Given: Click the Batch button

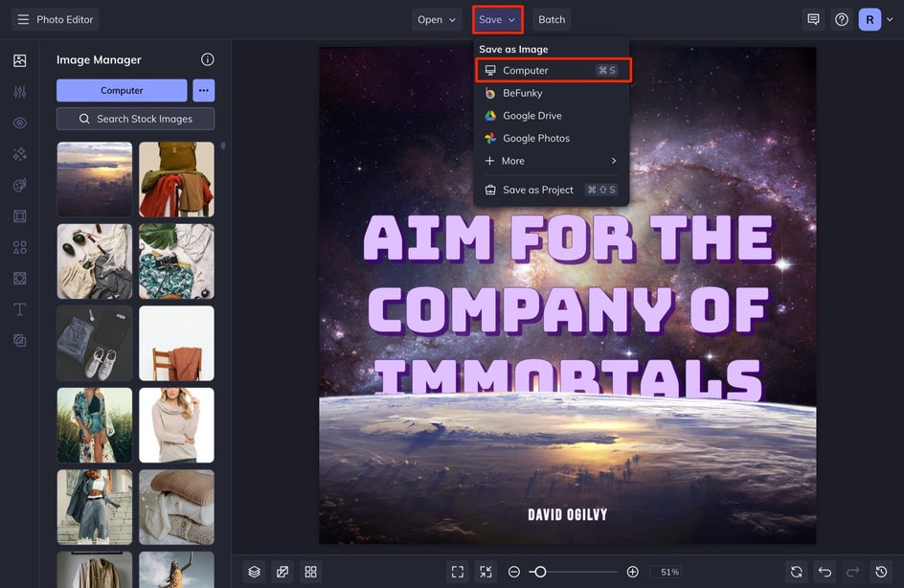Looking at the screenshot, I should pos(552,19).
